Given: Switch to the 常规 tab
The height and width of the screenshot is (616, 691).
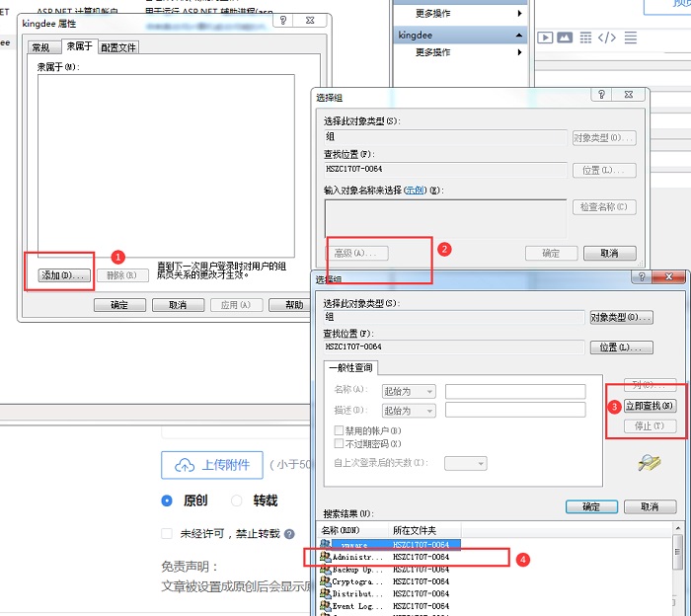Looking at the screenshot, I should 40,47.
